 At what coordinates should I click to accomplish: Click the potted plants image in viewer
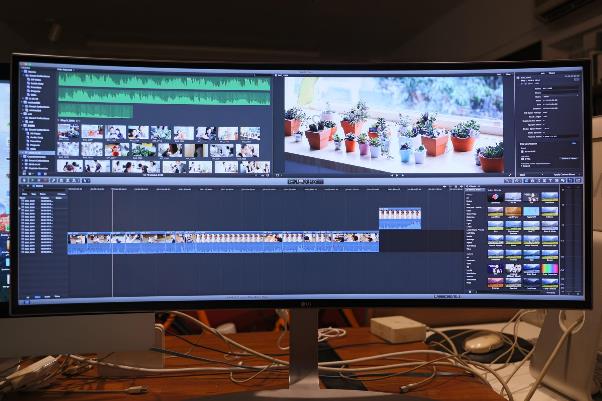click(394, 124)
